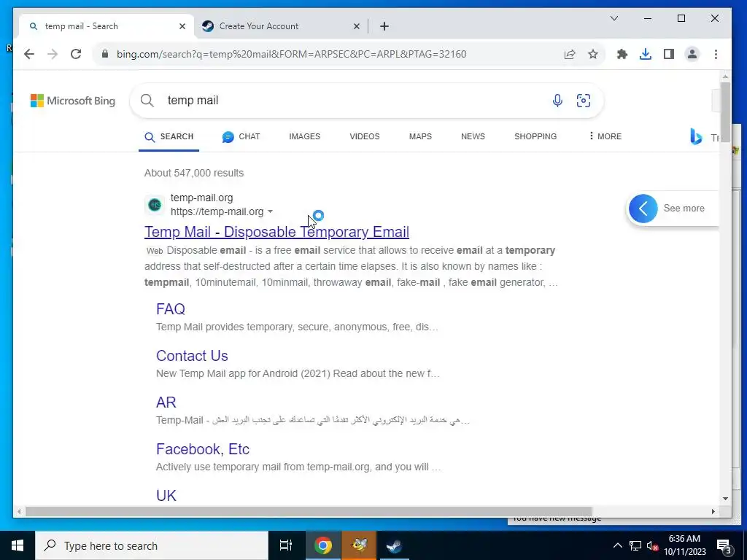Image resolution: width=747 pixels, height=560 pixels.
Task: Click the taskbar clock showing 6:36 AM
Action: coord(684,545)
